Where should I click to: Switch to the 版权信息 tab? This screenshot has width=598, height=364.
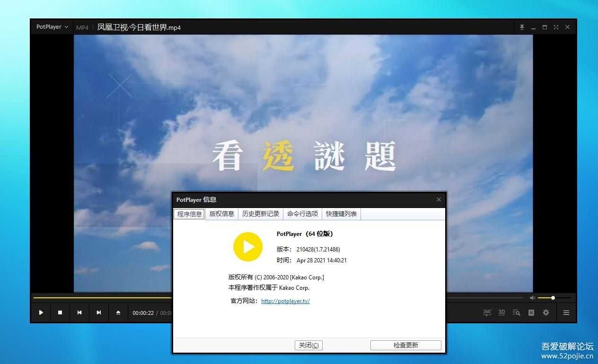click(222, 214)
